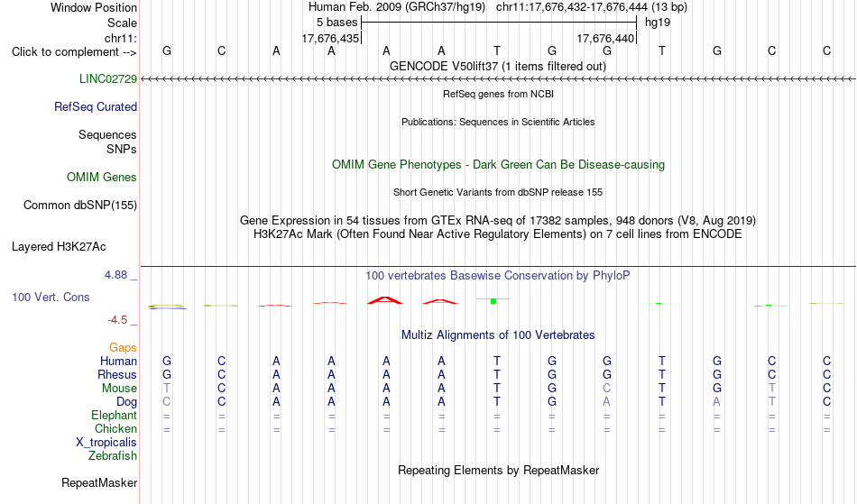Click the 'RefSeq genes from NCBI' title
857x504 pixels.
coord(499,95)
